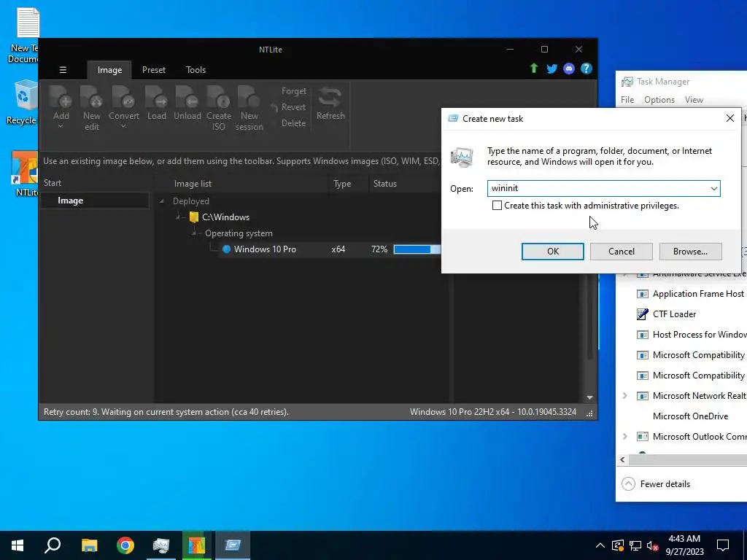Select the Windows 10 Pro row
Viewport: 747px width, 560px height.
click(x=329, y=249)
